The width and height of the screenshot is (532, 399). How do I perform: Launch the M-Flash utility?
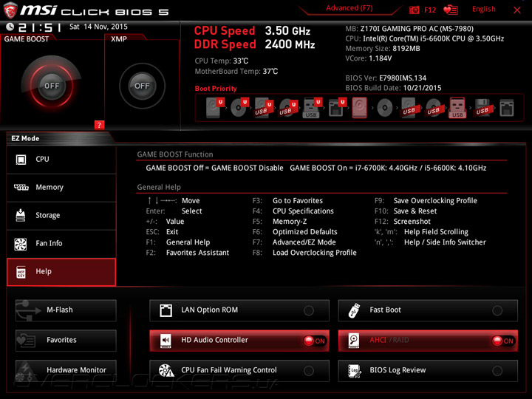(x=66, y=310)
